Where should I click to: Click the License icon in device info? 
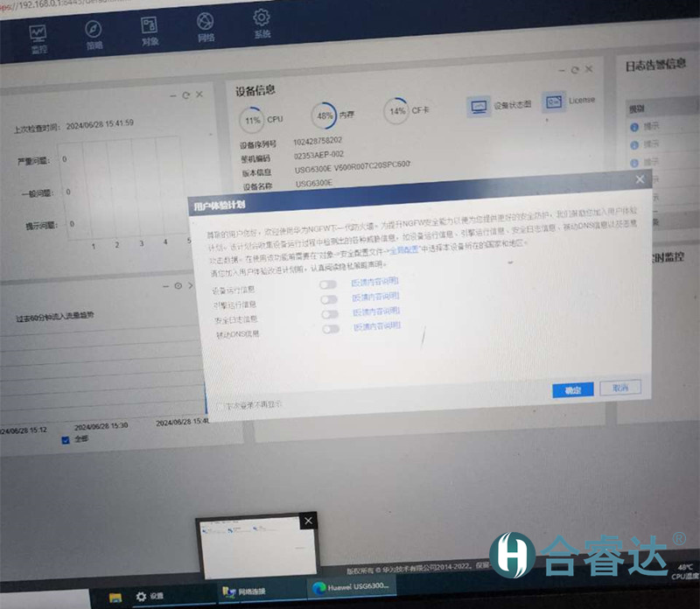click(553, 101)
